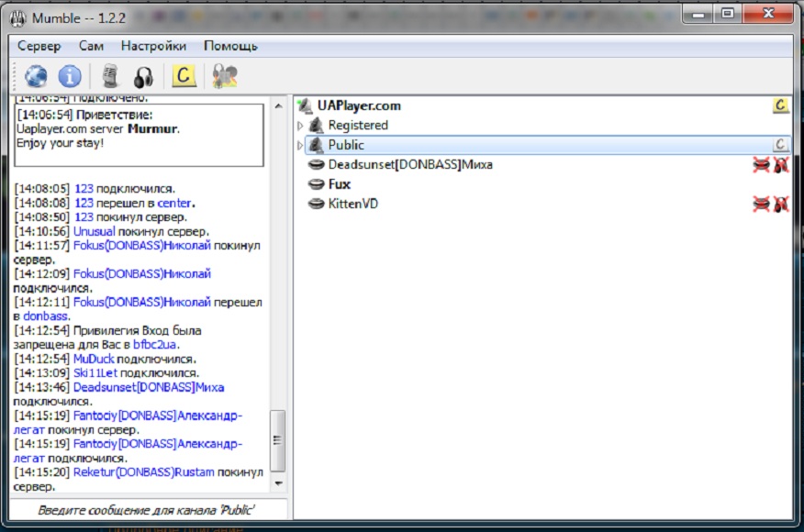Click the UAPlayer.com root channel icon

click(x=305, y=105)
